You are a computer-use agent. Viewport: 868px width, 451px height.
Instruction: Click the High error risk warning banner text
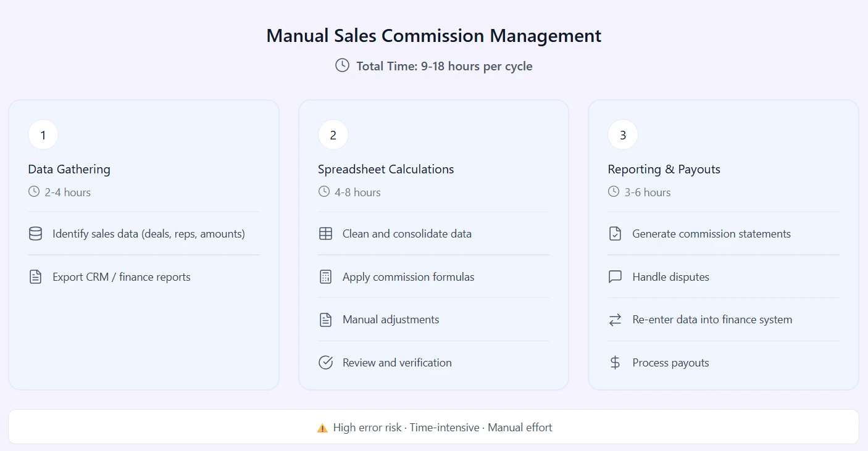[442, 428]
